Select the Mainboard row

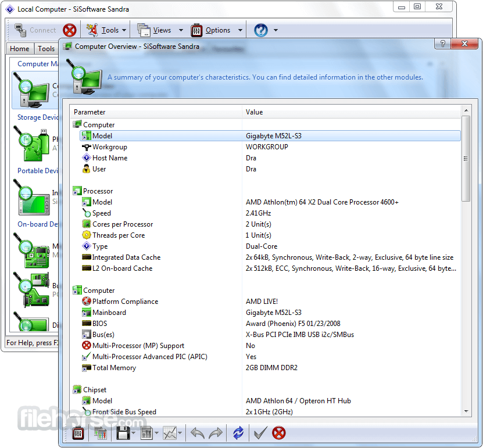click(270, 313)
